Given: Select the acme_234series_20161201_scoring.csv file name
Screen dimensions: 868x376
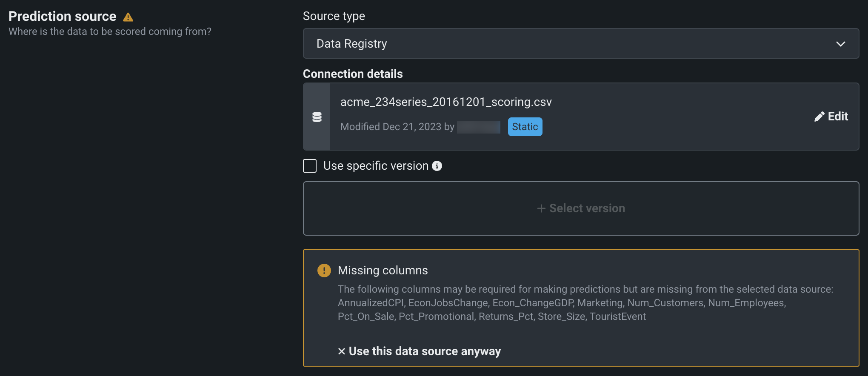Looking at the screenshot, I should pyautogui.click(x=446, y=102).
